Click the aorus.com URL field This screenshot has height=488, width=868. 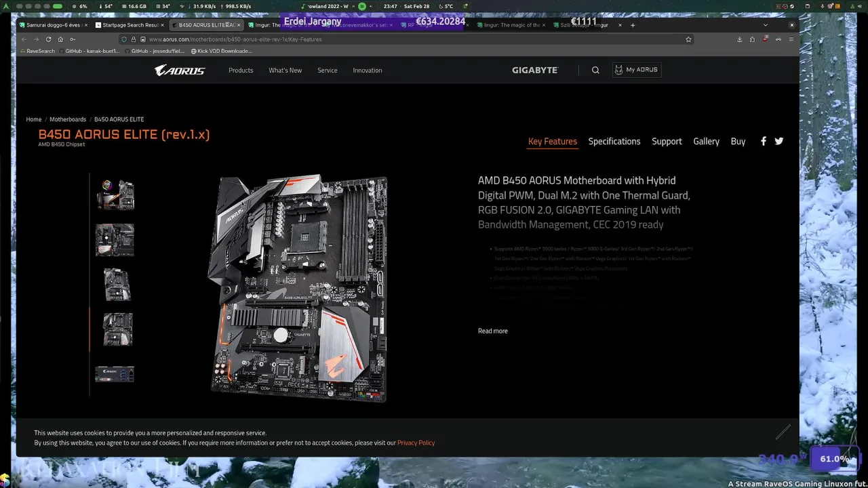point(407,39)
